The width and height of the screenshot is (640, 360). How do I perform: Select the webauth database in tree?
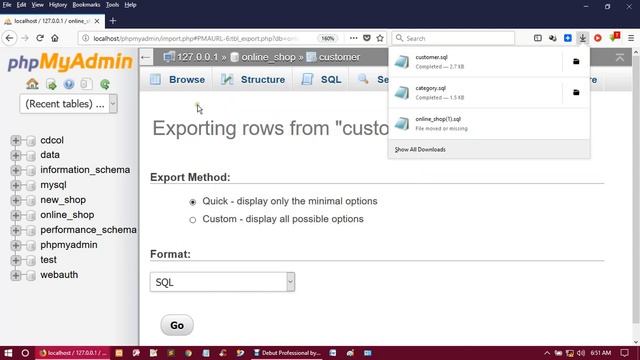(59, 275)
